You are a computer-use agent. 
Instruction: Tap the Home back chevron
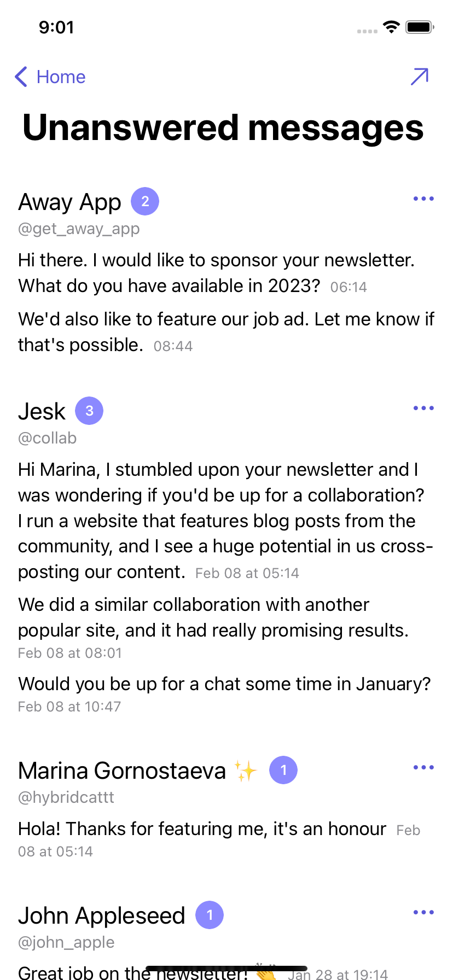[21, 77]
